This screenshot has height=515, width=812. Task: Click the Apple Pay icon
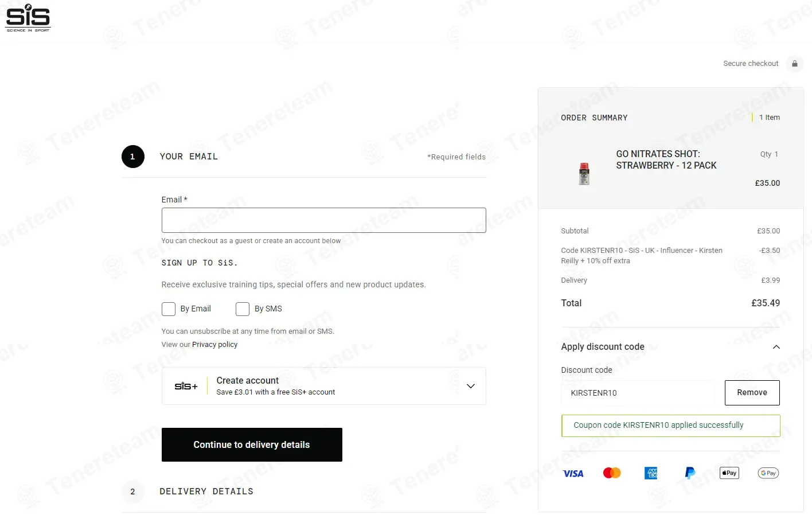click(729, 473)
